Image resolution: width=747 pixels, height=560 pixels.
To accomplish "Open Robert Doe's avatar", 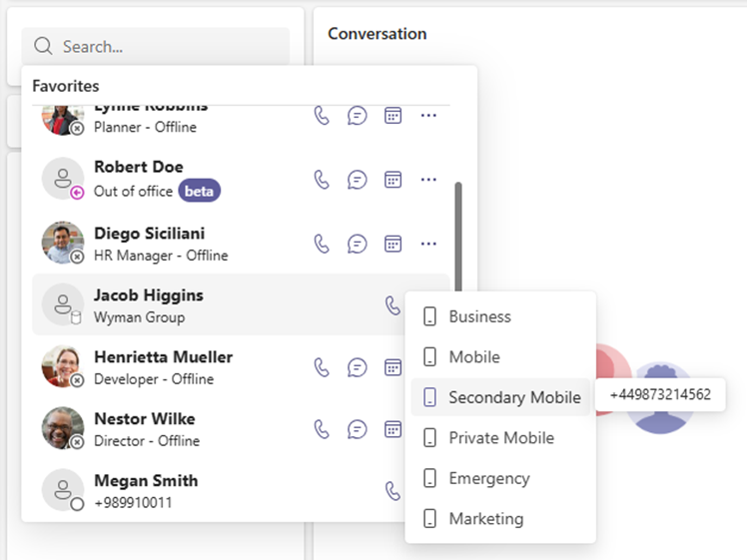I will 63,179.
